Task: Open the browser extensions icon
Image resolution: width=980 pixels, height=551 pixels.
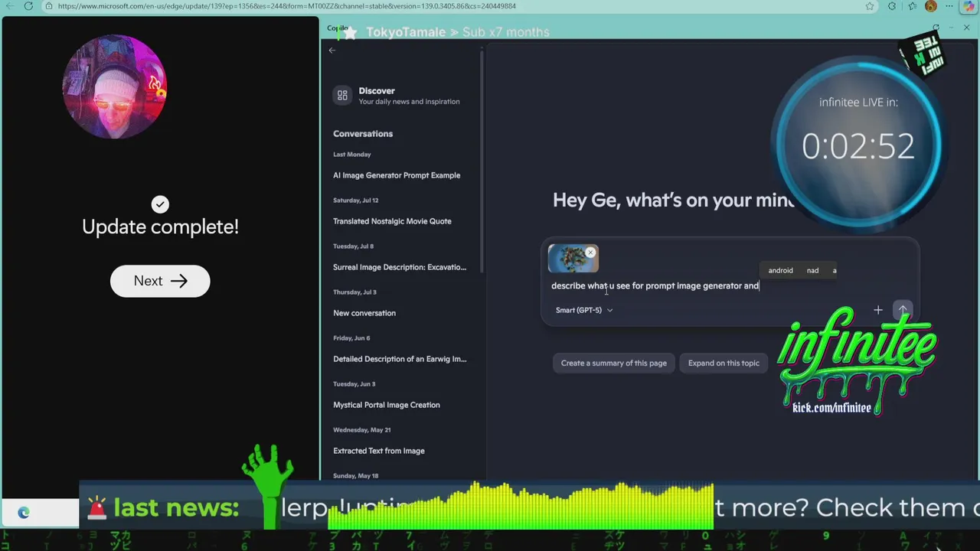Action: 892,6
